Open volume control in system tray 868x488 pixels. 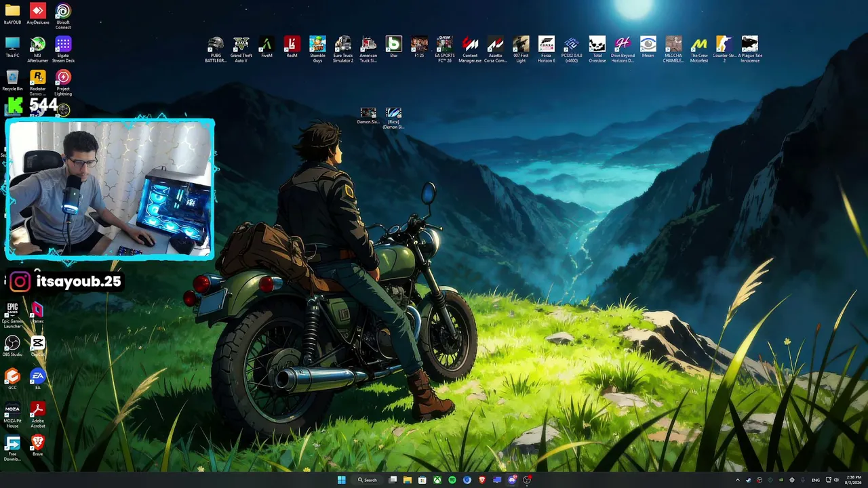tap(836, 480)
